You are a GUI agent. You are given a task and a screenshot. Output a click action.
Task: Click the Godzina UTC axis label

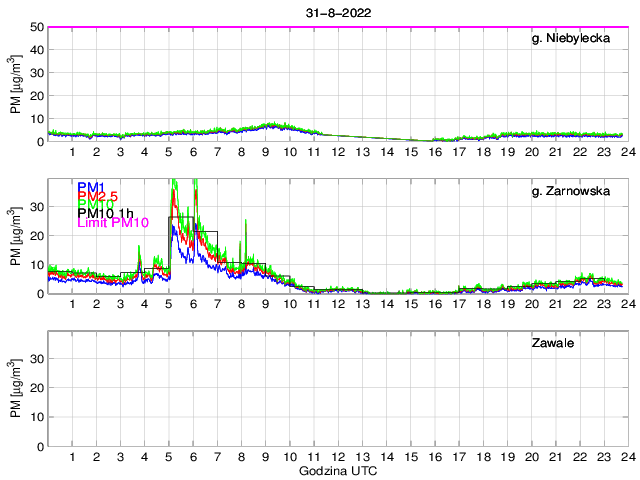[337, 469]
